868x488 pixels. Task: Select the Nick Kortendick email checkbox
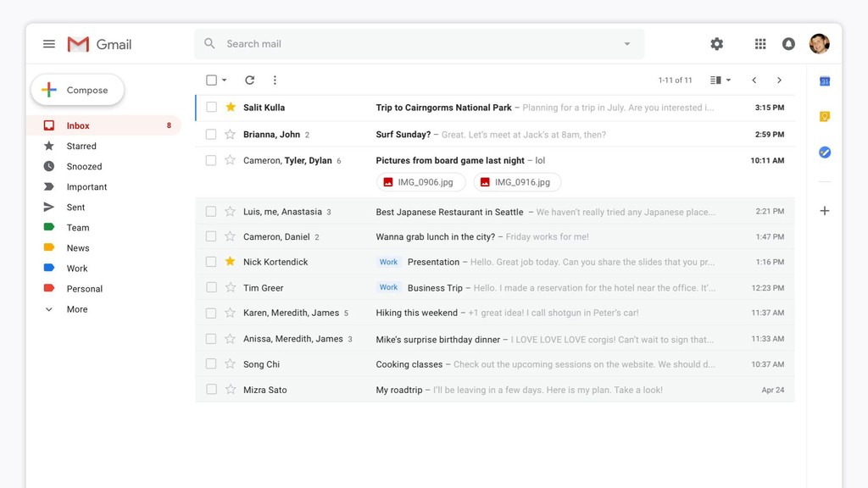211,262
